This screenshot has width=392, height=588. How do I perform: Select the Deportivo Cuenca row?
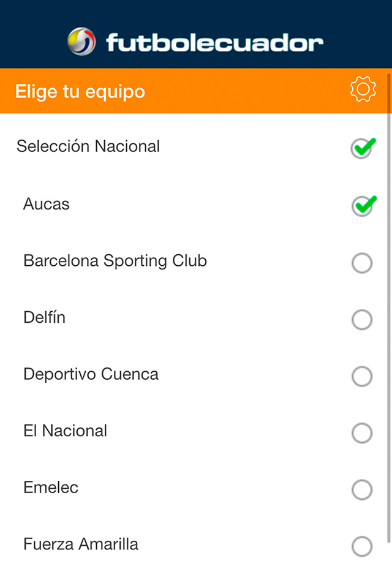pos(91,374)
